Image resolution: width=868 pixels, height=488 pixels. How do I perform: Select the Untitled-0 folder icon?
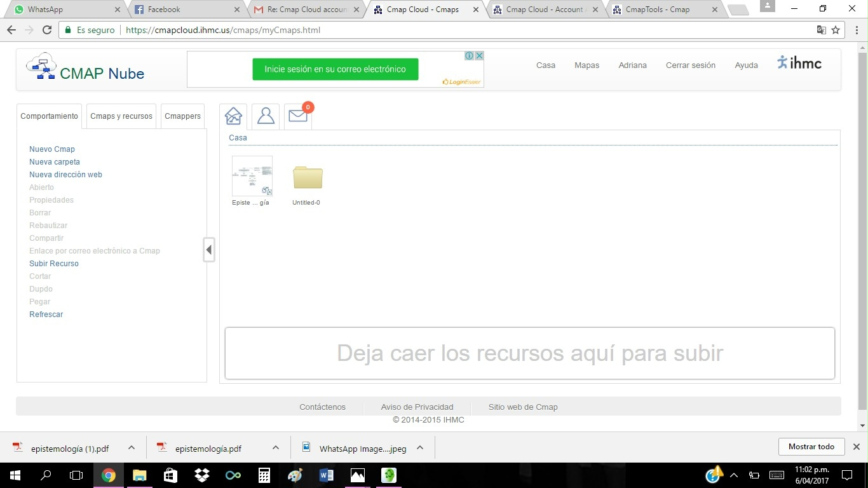pyautogui.click(x=308, y=178)
